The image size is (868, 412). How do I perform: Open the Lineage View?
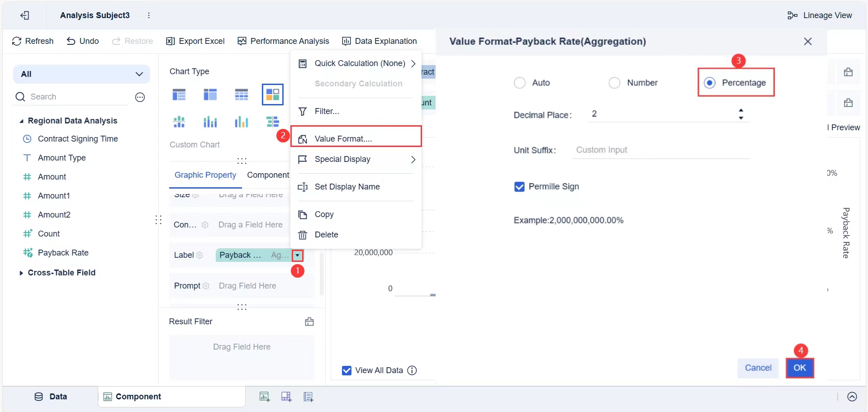point(820,15)
